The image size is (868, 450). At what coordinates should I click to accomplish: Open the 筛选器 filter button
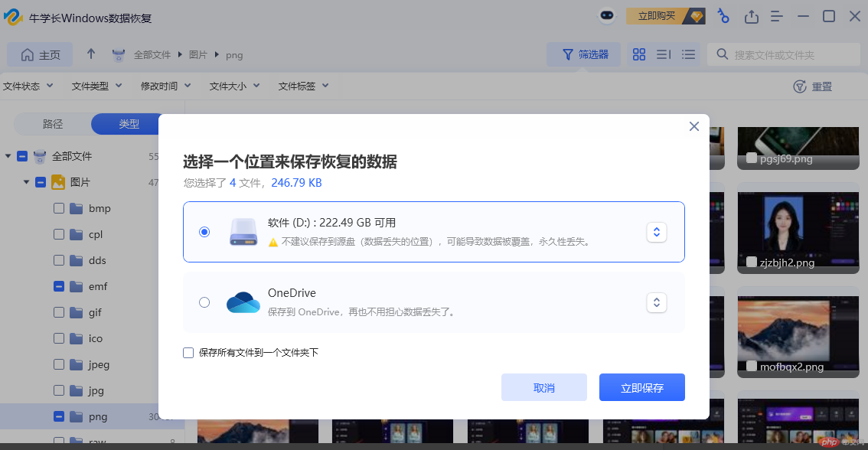583,54
